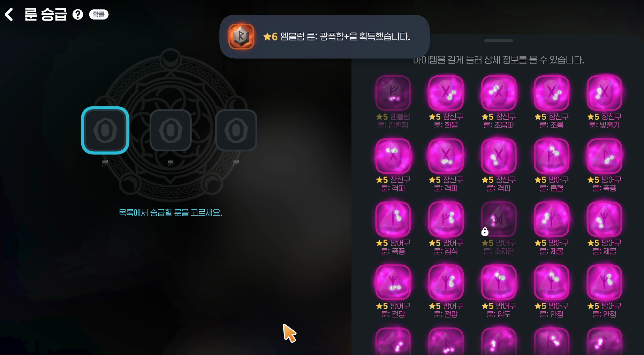
Task: Select the third empty rune slot
Action: tap(236, 130)
